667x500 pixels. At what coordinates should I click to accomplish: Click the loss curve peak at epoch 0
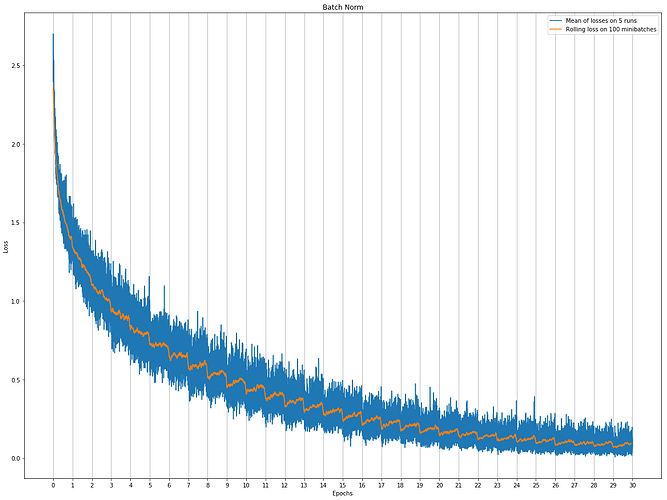coord(53,35)
